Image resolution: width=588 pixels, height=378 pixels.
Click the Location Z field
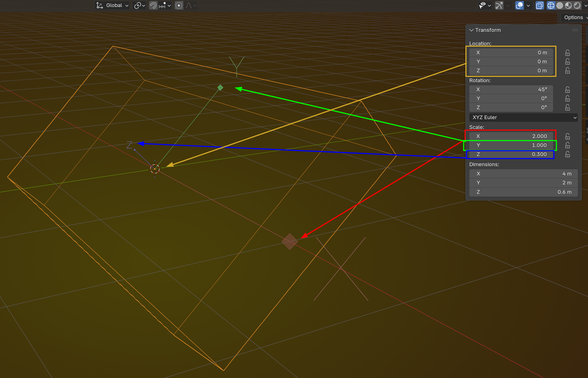pos(511,71)
